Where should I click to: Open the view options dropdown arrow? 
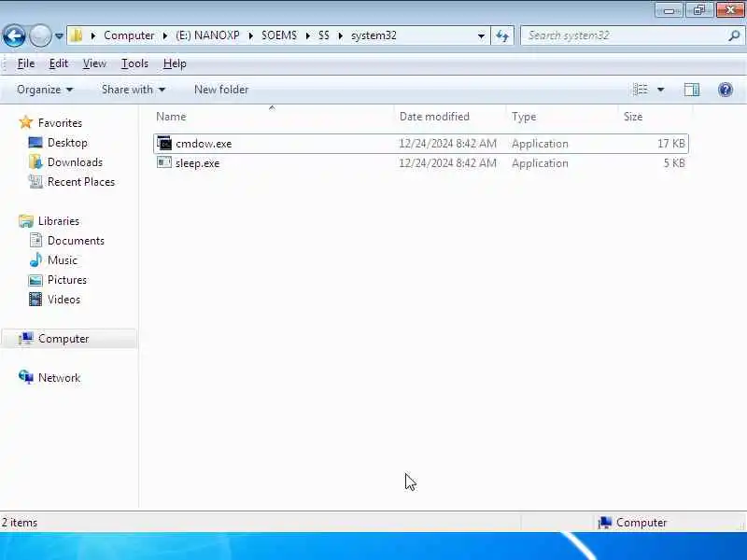(x=661, y=90)
